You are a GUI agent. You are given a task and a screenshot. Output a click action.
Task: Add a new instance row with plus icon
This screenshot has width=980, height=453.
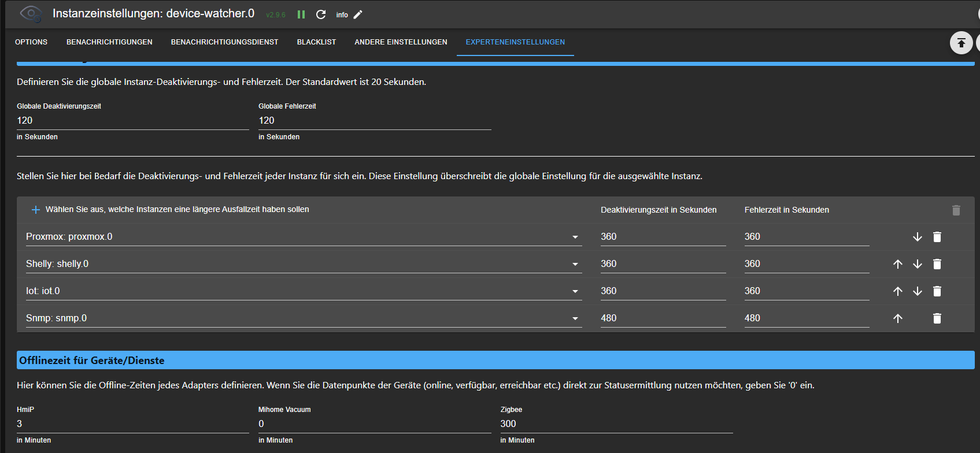36,210
